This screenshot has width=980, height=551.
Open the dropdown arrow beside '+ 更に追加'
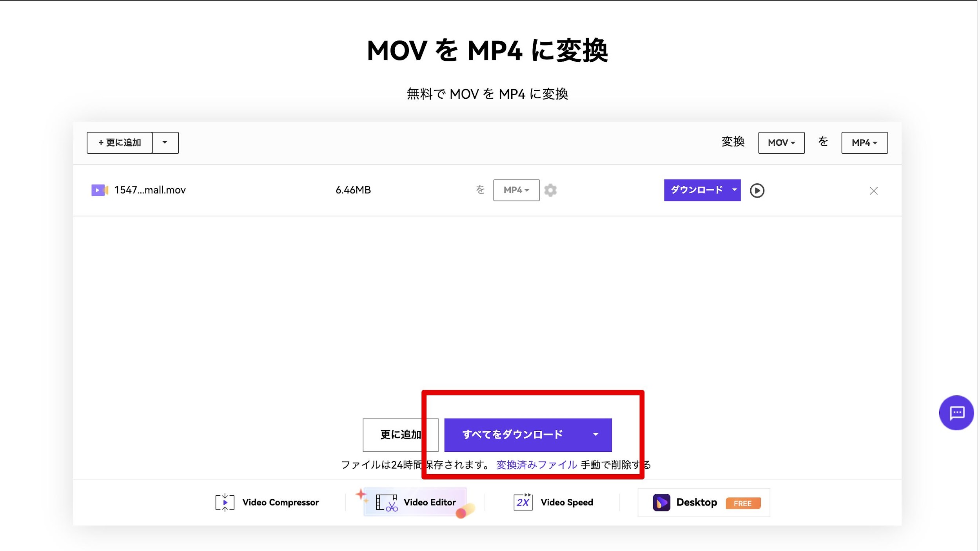coord(165,143)
